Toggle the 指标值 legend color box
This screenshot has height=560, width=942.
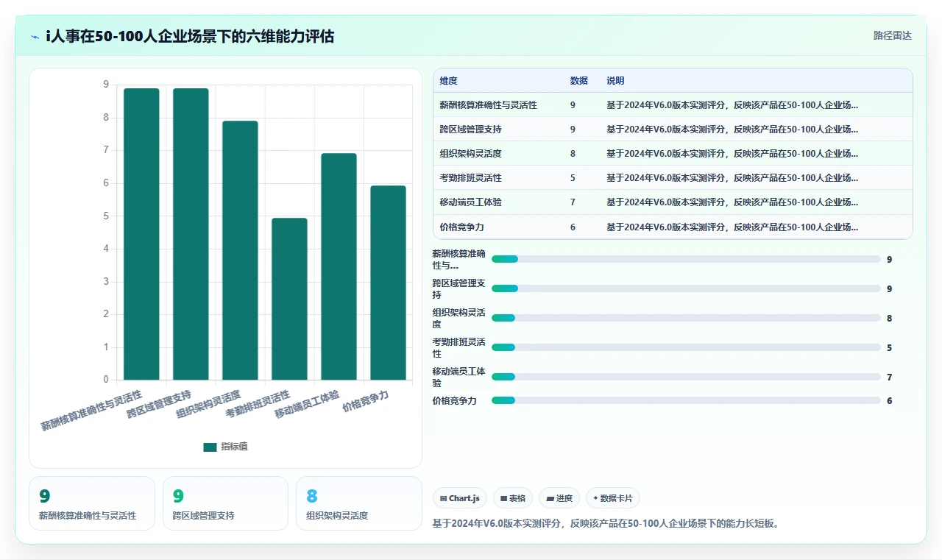[x=210, y=447]
